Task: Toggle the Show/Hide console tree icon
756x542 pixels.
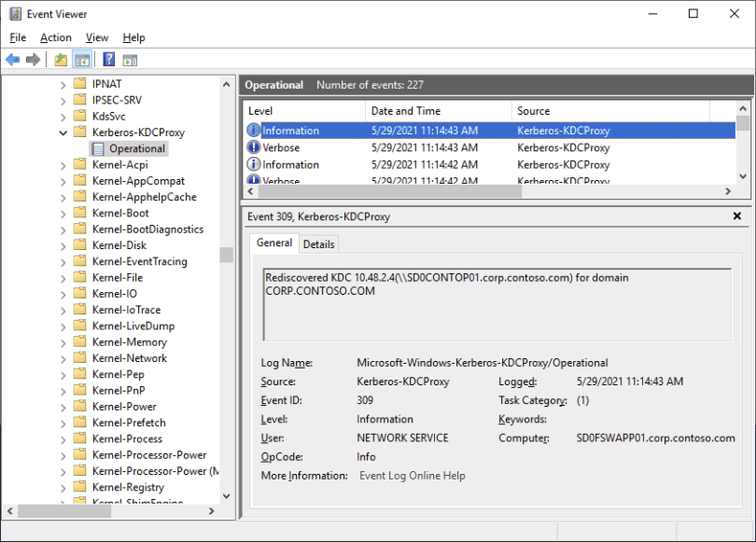Action: tap(81, 59)
